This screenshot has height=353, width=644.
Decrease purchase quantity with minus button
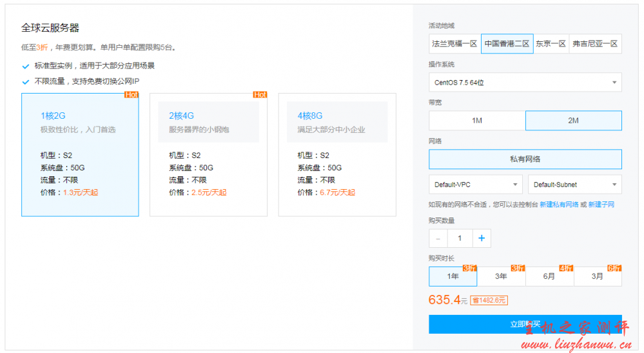tap(438, 238)
